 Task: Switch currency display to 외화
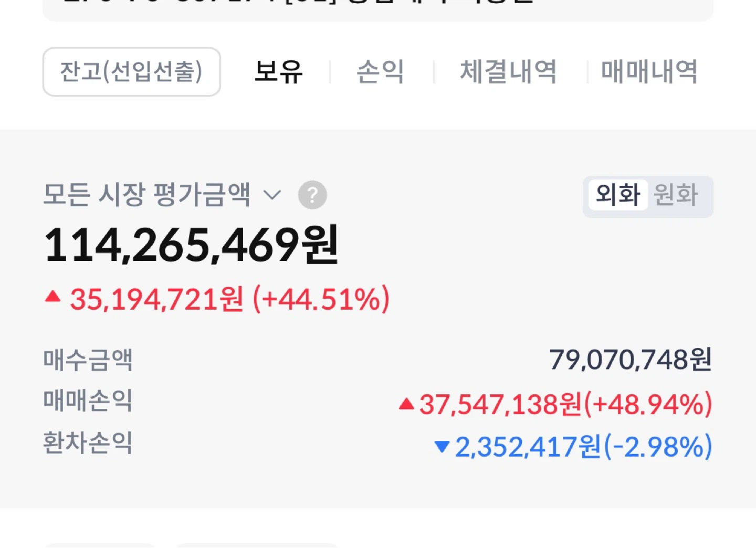(618, 195)
